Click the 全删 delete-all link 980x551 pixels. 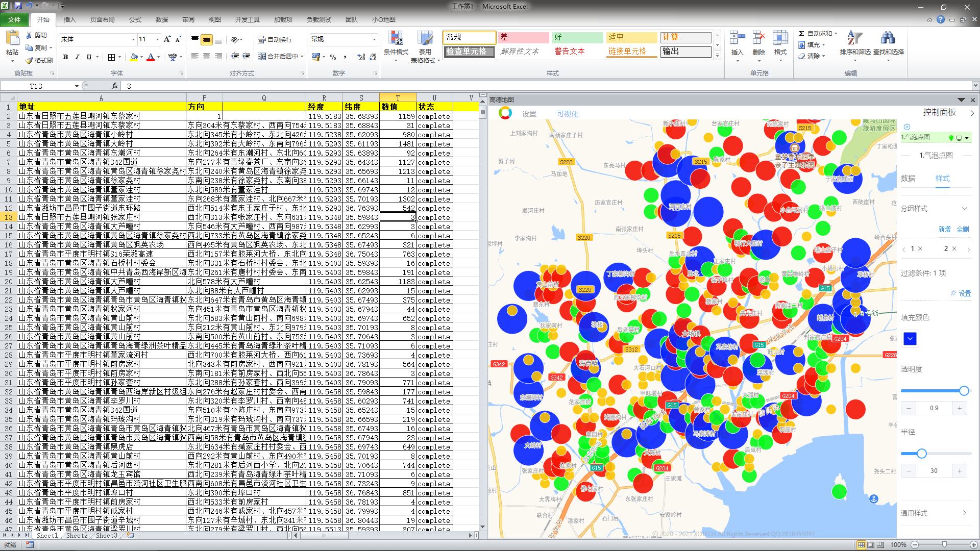click(x=963, y=229)
